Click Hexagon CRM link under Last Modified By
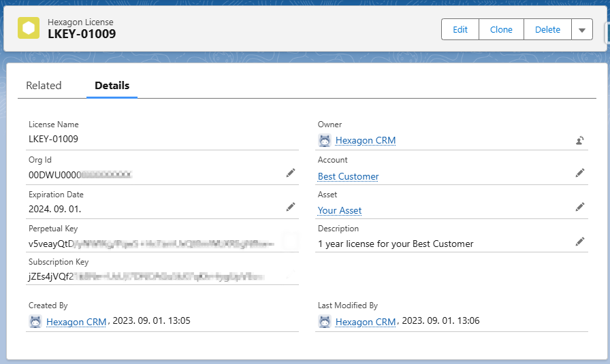This screenshot has height=364, width=610. [x=365, y=321]
